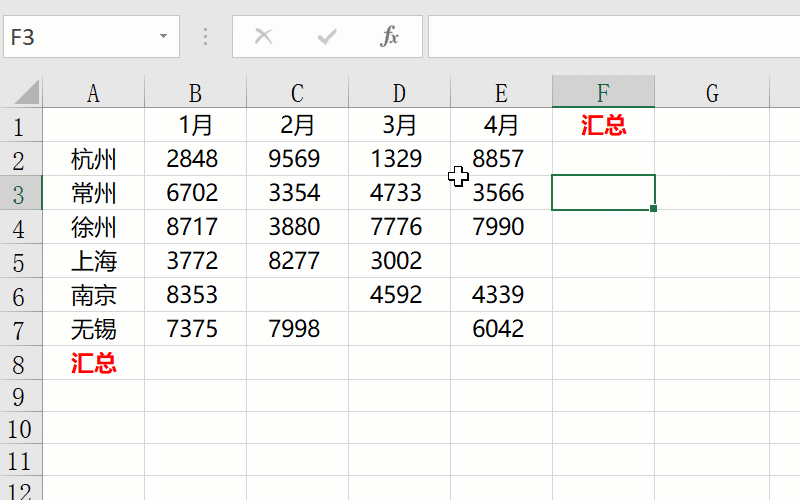Select the 常州 cell
800x500 pixels.
point(93,193)
